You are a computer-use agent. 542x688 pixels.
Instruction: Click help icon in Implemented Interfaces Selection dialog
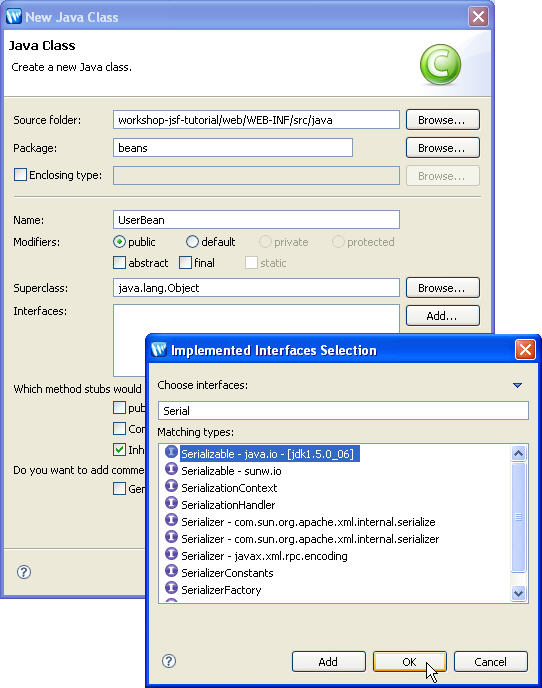pyautogui.click(x=169, y=661)
